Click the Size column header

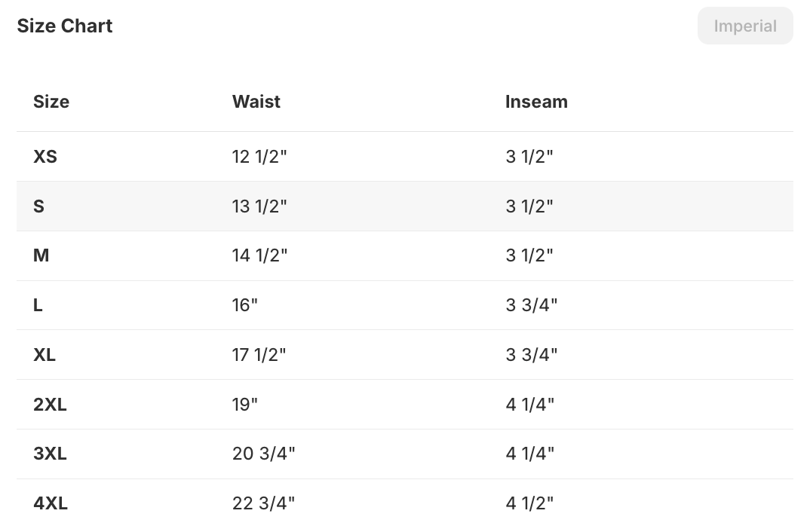coord(51,102)
